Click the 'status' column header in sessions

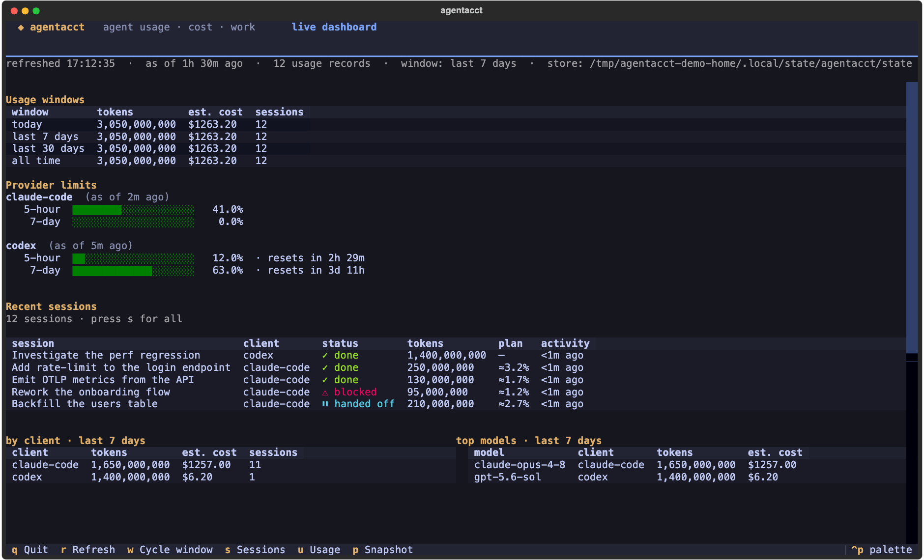click(340, 344)
